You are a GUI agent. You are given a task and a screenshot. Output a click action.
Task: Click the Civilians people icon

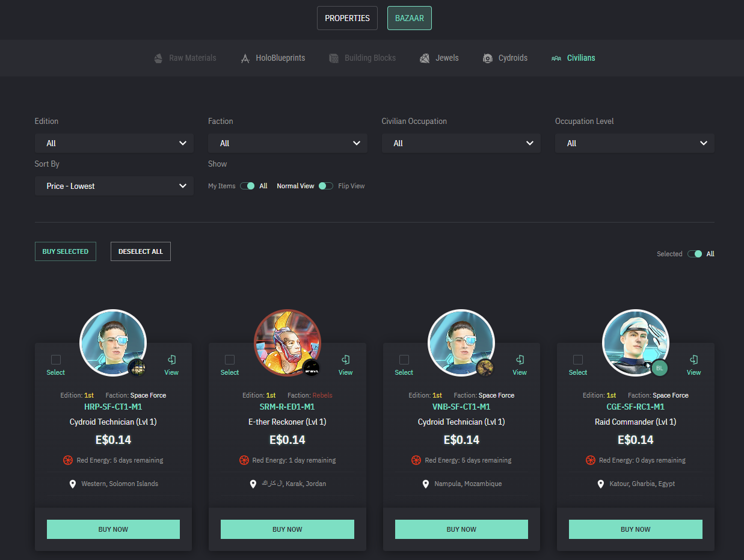coord(556,58)
